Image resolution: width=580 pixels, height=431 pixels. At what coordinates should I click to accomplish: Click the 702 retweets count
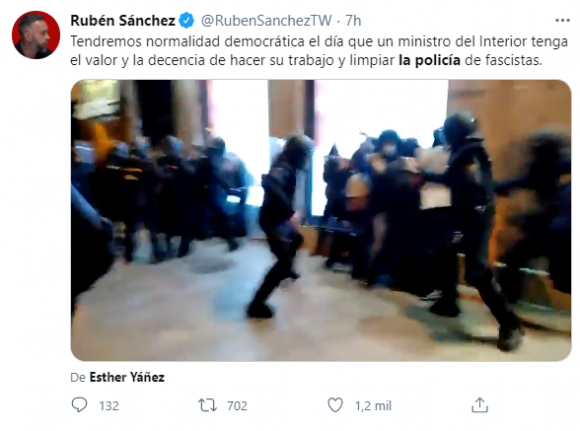(x=237, y=406)
